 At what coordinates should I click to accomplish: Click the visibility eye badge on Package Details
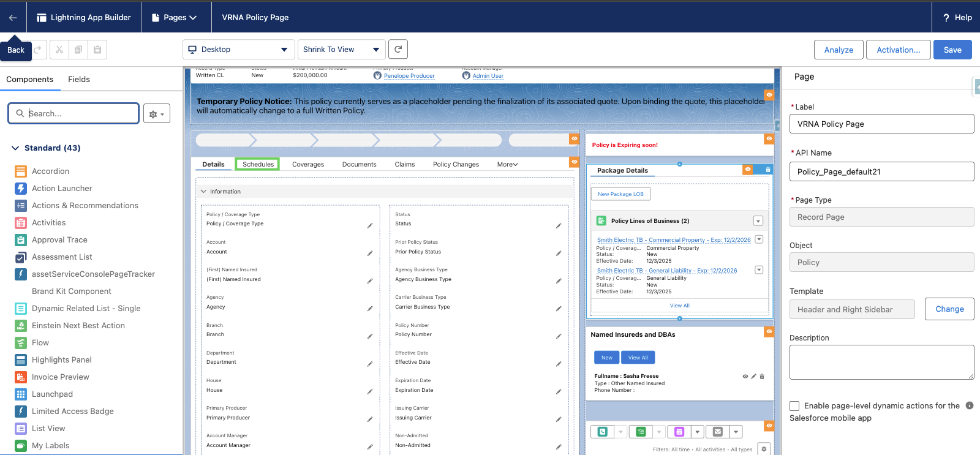tap(748, 170)
